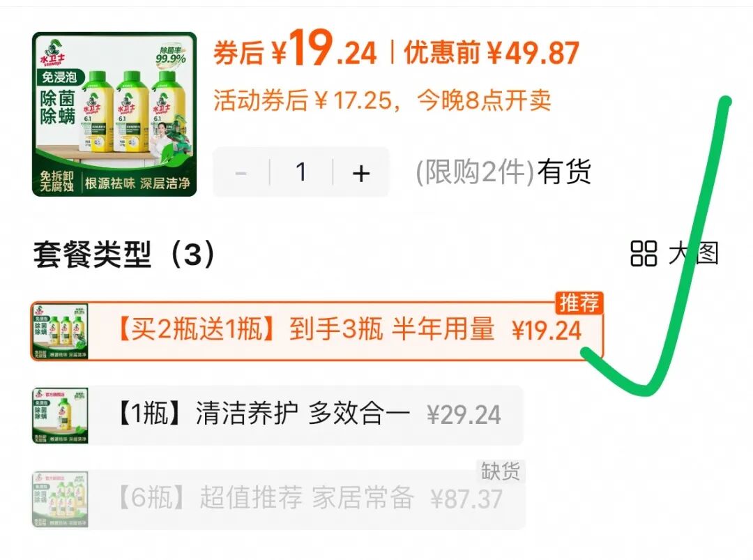Viewport: 753px width, 560px height.
Task: Click the quantity field showing 1
Action: [x=301, y=173]
